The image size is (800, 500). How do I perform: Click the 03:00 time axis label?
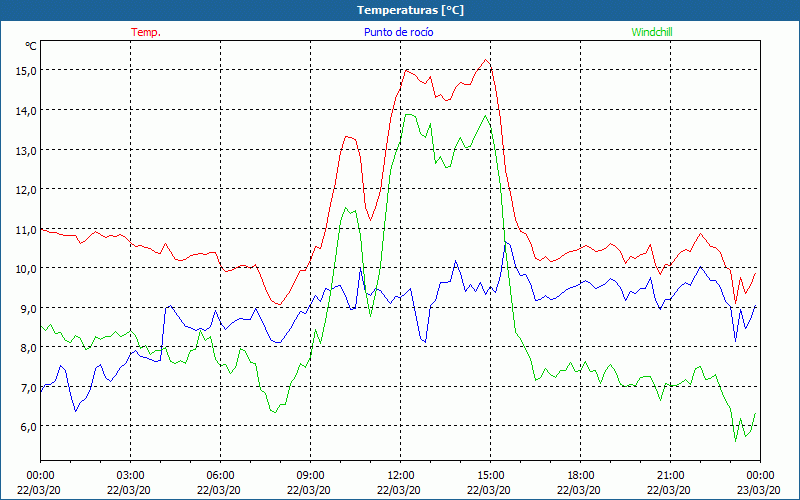point(131,476)
